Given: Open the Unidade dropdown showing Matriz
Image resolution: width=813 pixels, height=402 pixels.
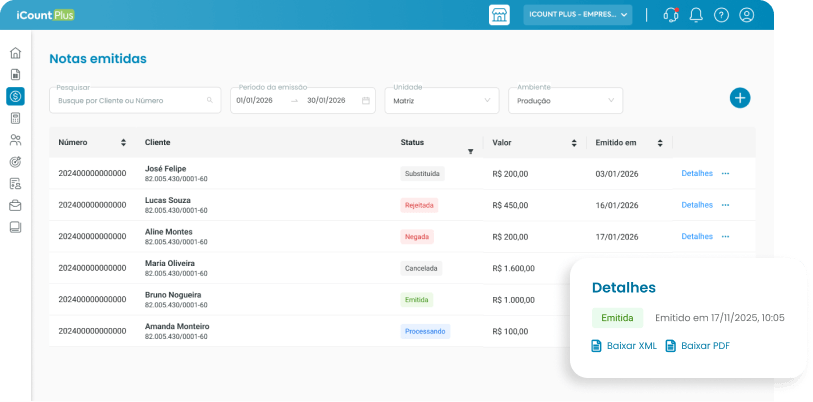Looking at the screenshot, I should pyautogui.click(x=442, y=101).
